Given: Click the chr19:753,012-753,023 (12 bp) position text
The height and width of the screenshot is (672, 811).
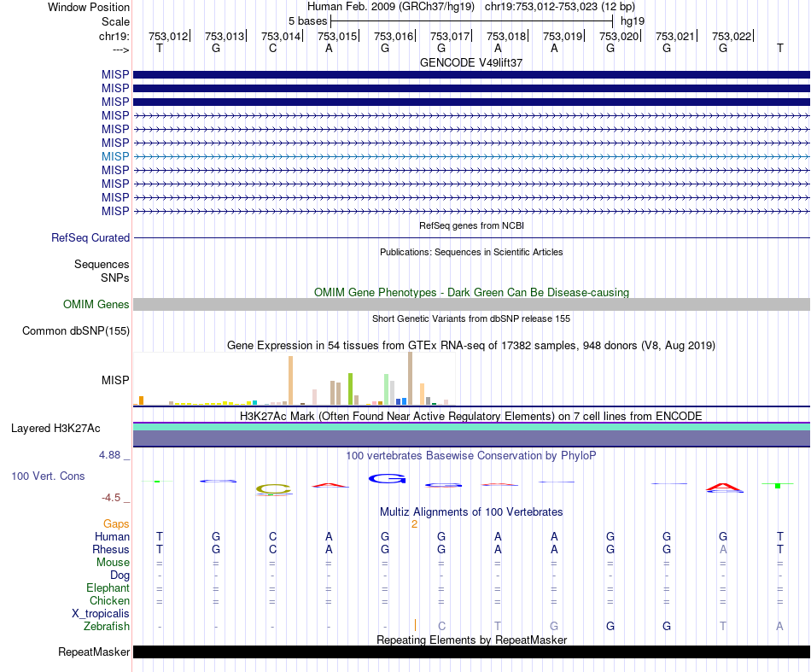Looking at the screenshot, I should [x=560, y=7].
